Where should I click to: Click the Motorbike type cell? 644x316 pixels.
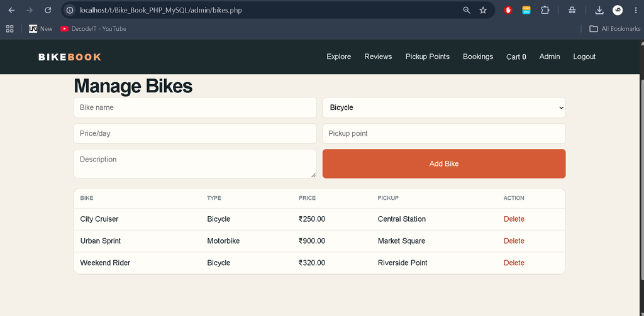click(x=223, y=241)
